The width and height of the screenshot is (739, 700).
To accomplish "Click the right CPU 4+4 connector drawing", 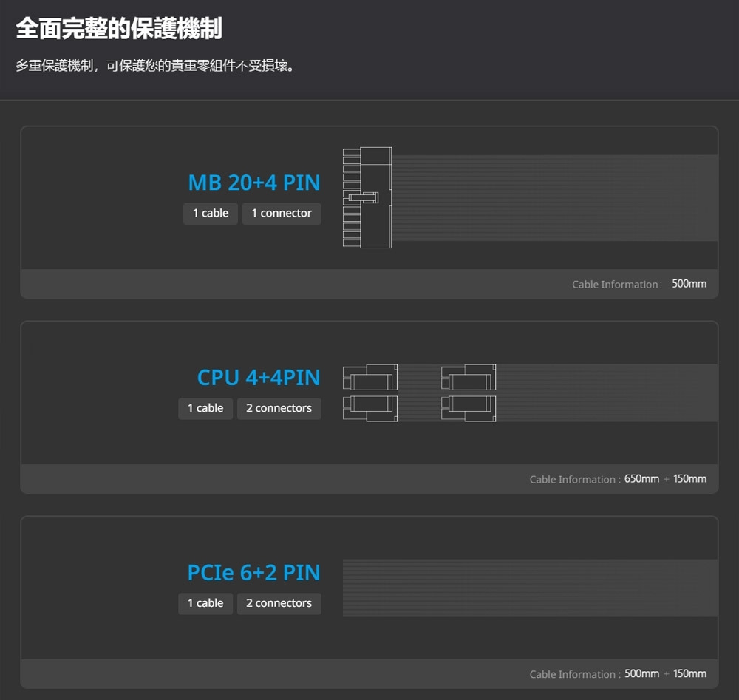I will [x=469, y=393].
